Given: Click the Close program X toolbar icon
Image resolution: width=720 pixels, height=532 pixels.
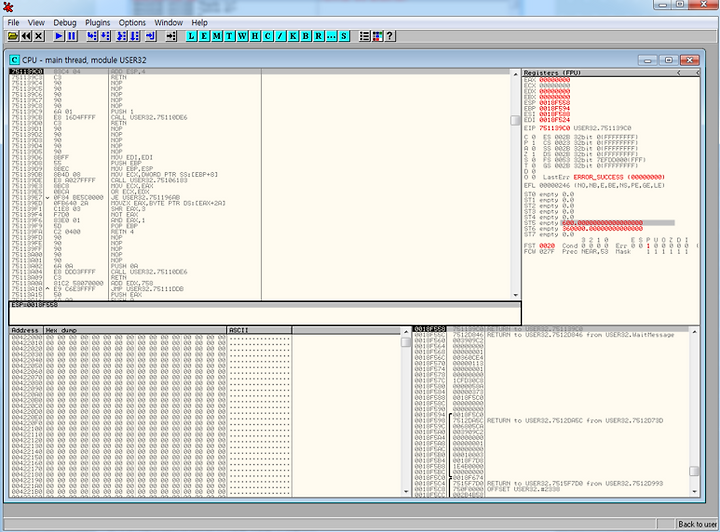Looking at the screenshot, I should coord(39,36).
